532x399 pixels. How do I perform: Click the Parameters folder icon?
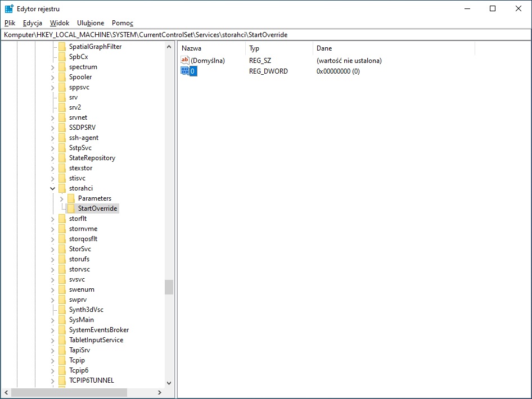pyautogui.click(x=71, y=198)
